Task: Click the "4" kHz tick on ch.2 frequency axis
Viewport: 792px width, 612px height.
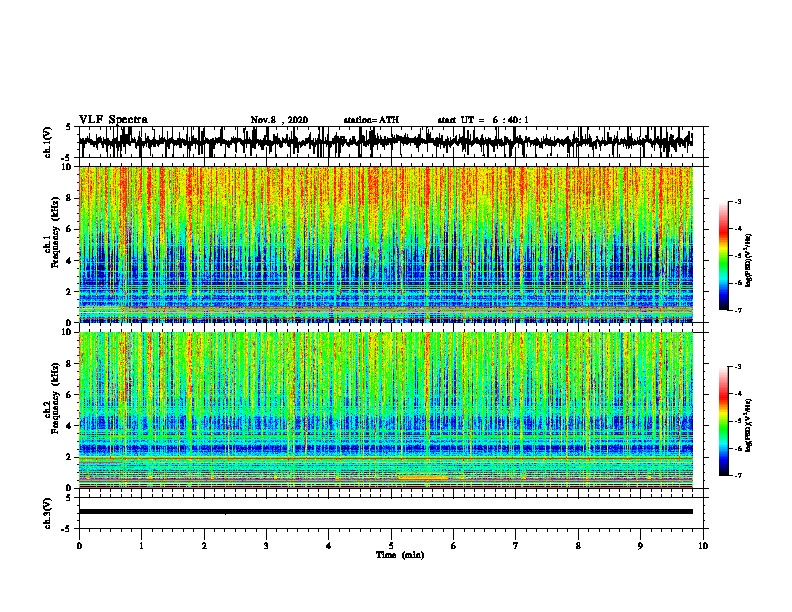Action: [x=70, y=426]
